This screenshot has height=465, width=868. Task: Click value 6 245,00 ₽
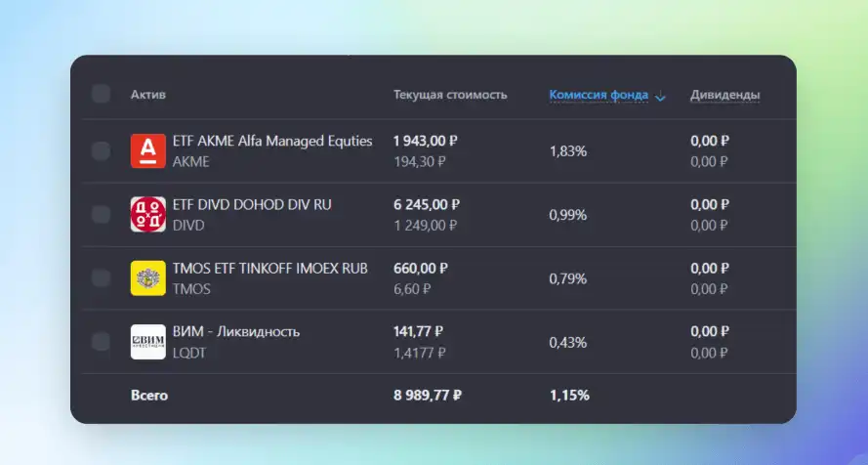tap(427, 205)
